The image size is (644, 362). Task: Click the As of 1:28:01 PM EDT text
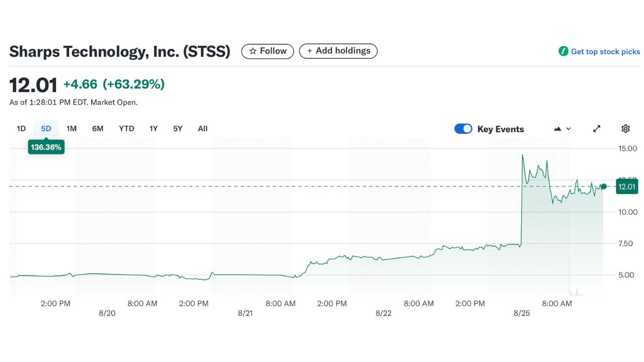(73, 102)
